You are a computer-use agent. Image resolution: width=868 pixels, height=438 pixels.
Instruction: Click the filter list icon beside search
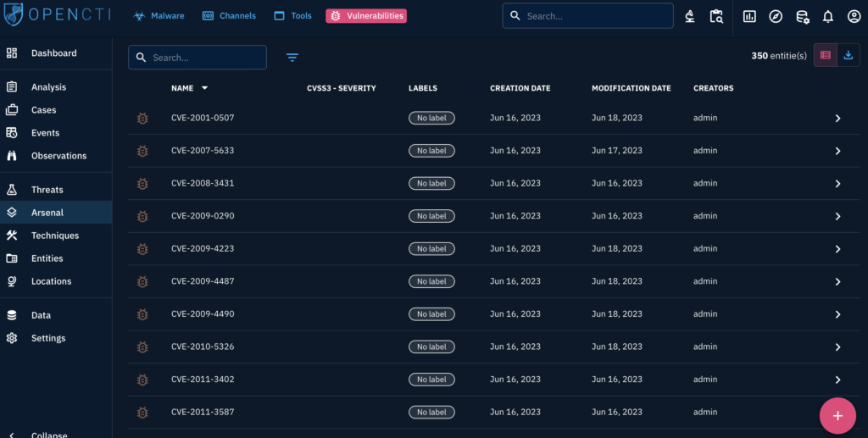[x=292, y=58]
